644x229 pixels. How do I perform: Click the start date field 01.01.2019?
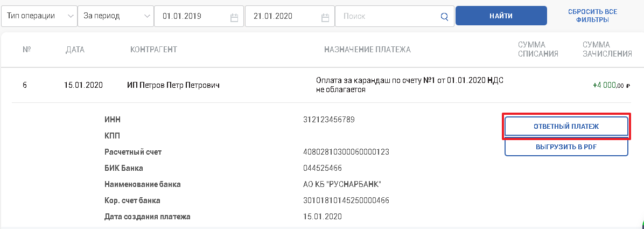point(199,17)
